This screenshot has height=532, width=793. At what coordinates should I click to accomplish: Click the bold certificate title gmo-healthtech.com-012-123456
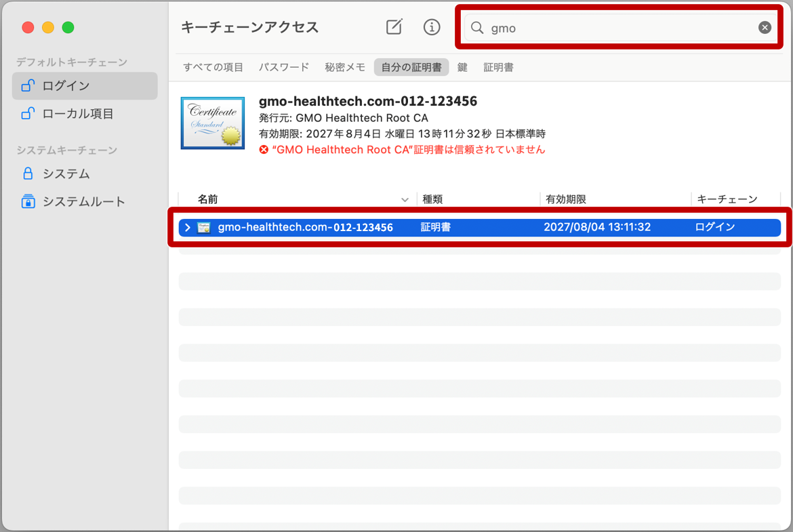click(367, 101)
